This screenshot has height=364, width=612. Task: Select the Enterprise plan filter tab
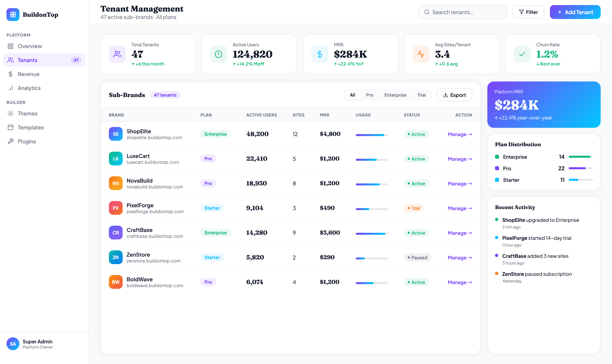click(x=395, y=95)
